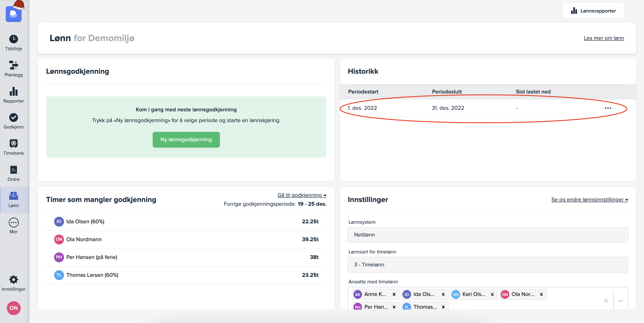This screenshot has width=644, height=323.
Task: Open Innstillinger gear icon in sidebar
Action: 13,279
